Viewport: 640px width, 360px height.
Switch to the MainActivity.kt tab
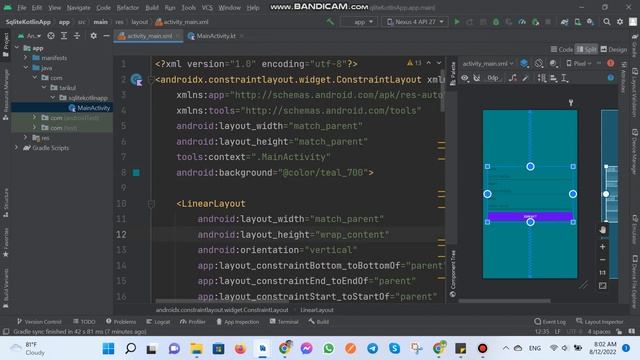216,36
